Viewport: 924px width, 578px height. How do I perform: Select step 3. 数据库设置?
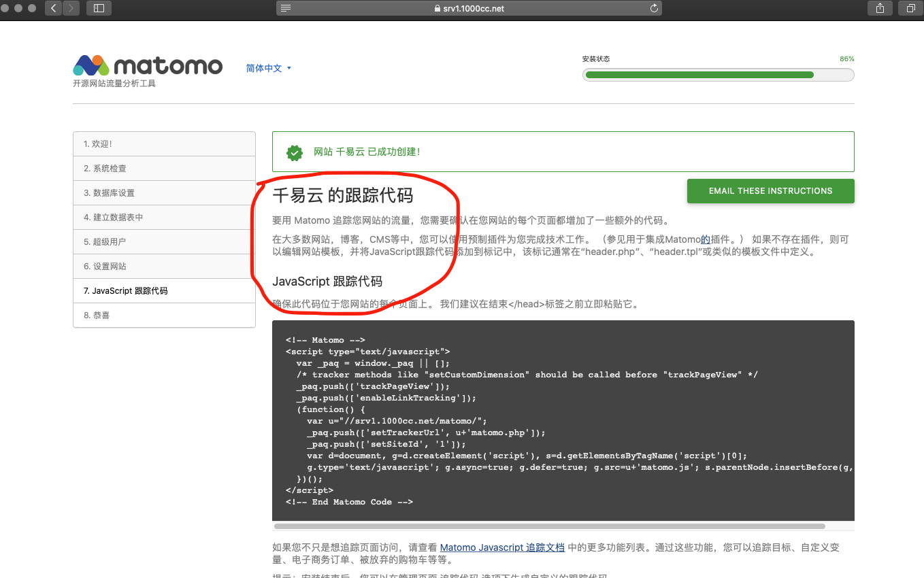pos(164,193)
